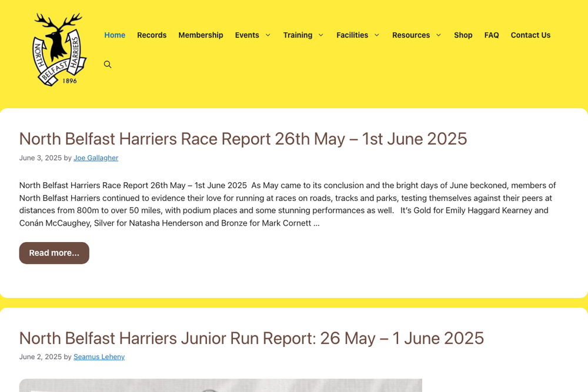Screen dimensions: 588x392
Task: Click the North Belfast Harriers stag logo
Action: pyautogui.click(x=59, y=49)
